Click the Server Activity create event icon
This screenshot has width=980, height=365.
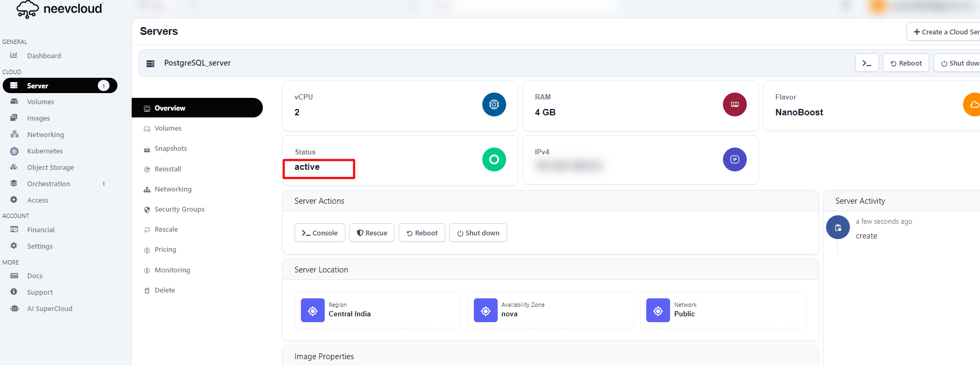click(x=838, y=227)
